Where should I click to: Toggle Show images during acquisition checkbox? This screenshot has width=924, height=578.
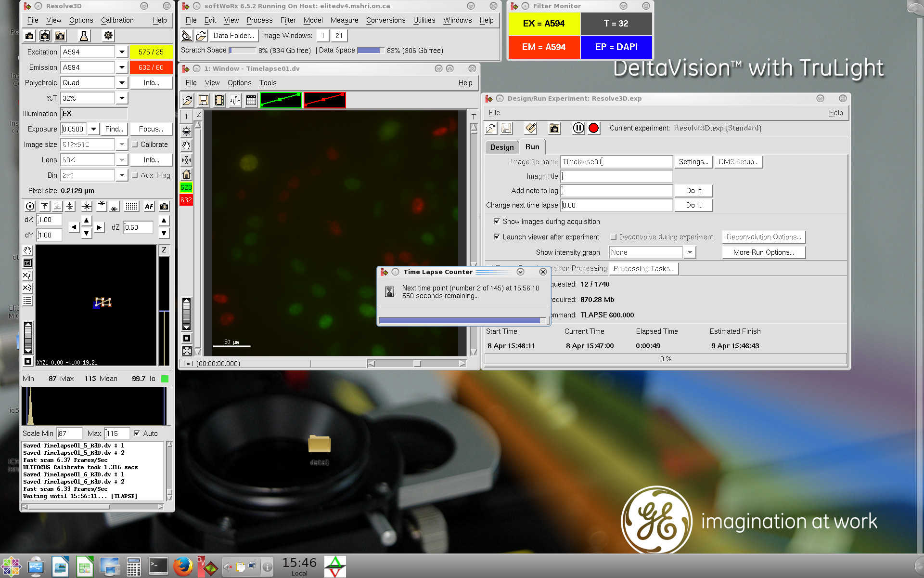pos(497,222)
